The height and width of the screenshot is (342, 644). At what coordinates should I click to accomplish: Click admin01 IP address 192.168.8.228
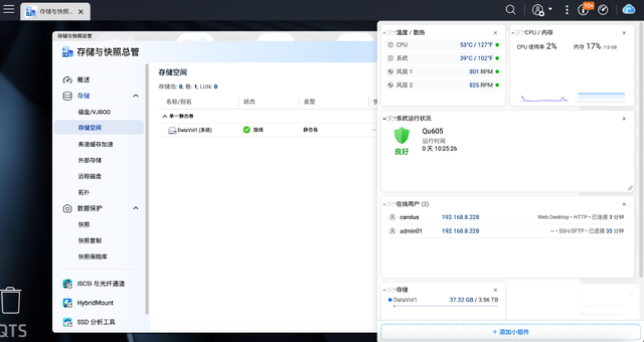(460, 231)
